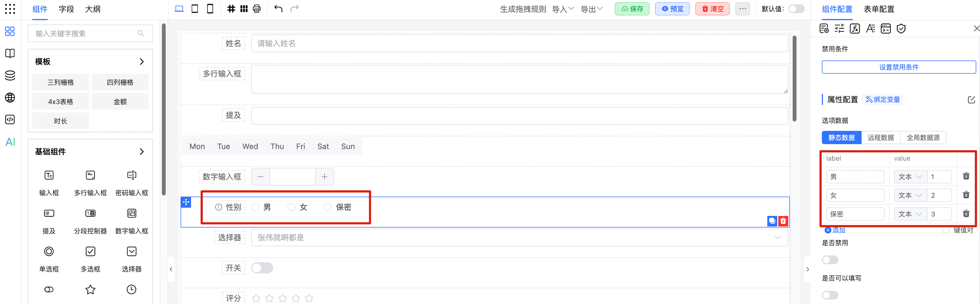Click the green 保存 button

[632, 9]
